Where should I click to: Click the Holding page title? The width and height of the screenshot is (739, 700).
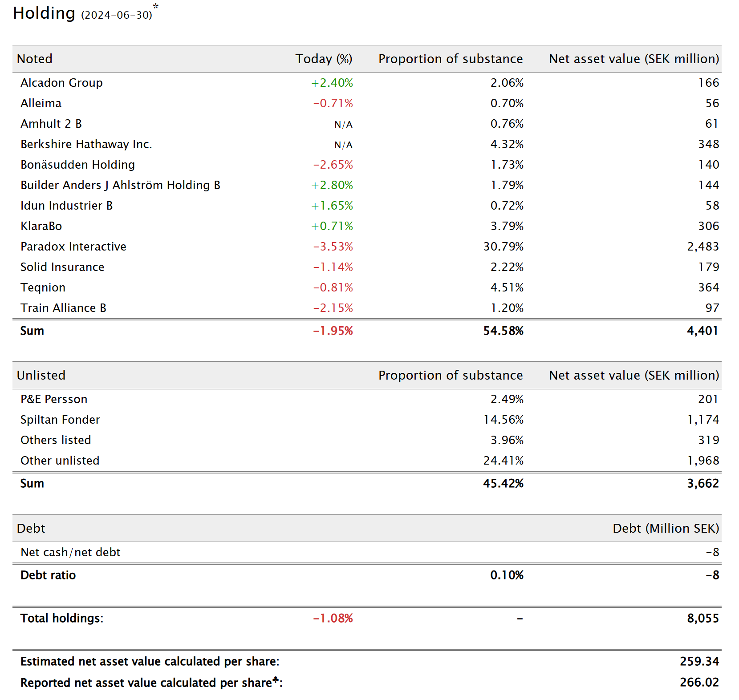pos(44,13)
